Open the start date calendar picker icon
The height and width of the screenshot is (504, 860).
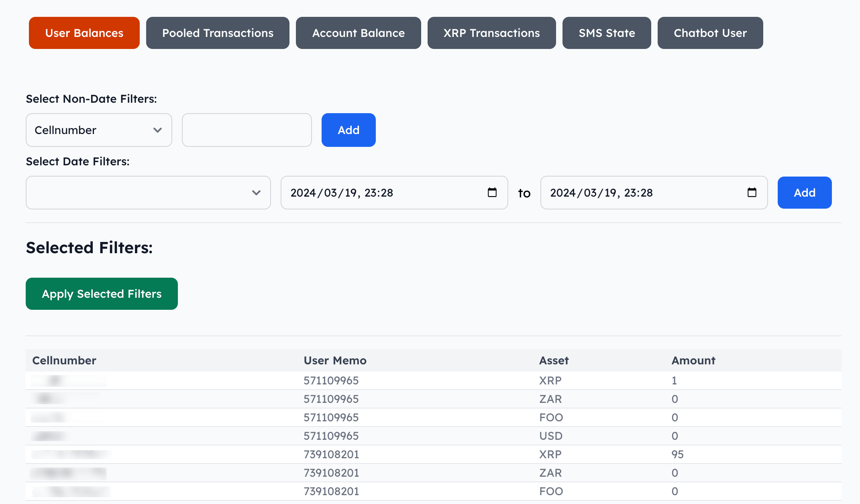coord(492,193)
